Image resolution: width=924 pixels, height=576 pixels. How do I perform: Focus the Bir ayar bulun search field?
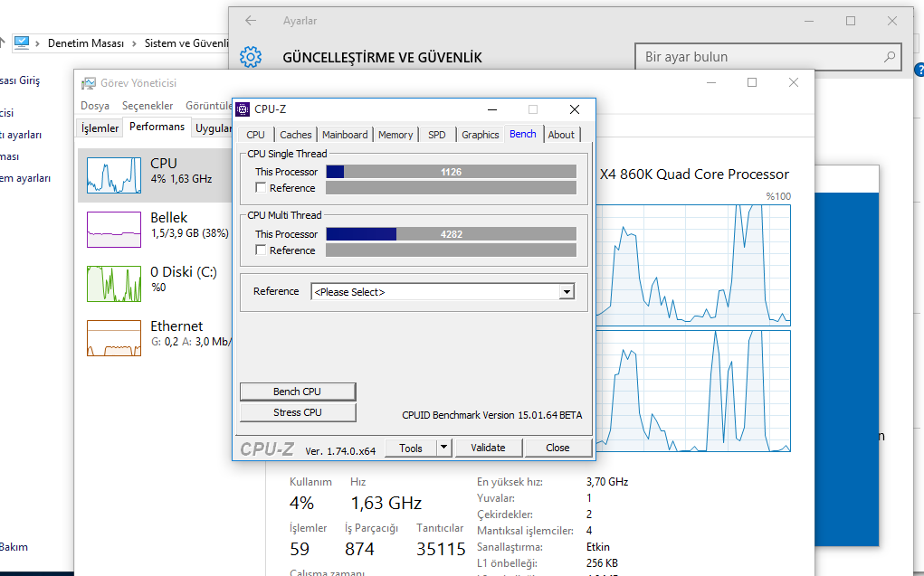point(767,57)
